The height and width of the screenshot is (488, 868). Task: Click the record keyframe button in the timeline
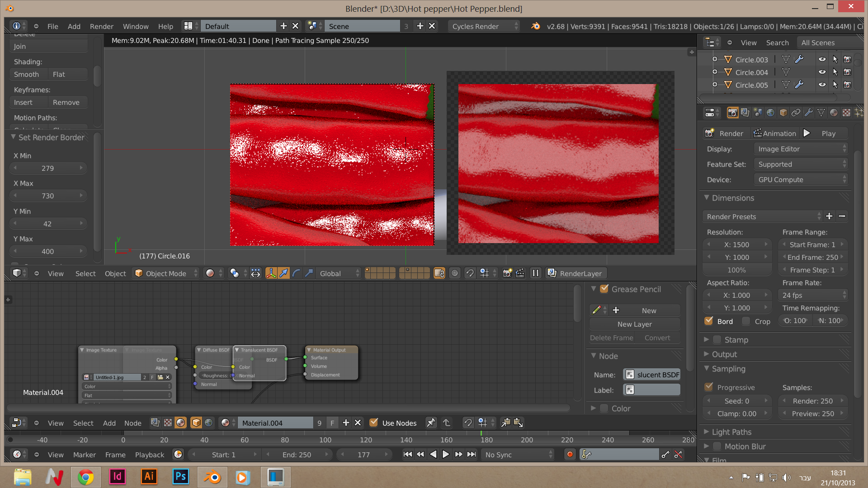570,455
